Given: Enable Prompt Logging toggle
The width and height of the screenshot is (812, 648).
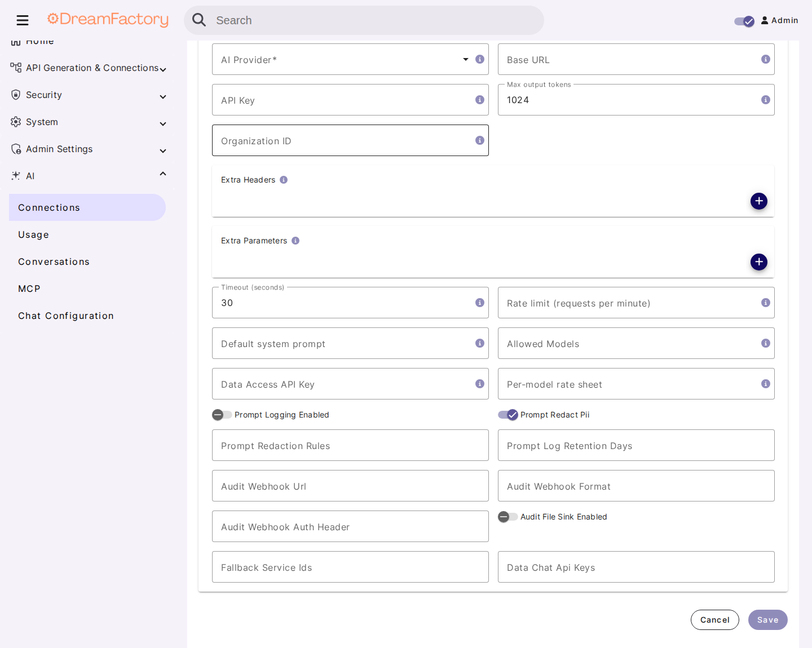Looking at the screenshot, I should tap(222, 415).
